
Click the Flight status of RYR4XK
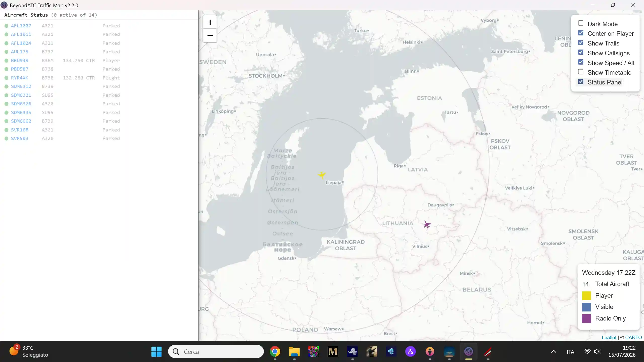point(111,78)
